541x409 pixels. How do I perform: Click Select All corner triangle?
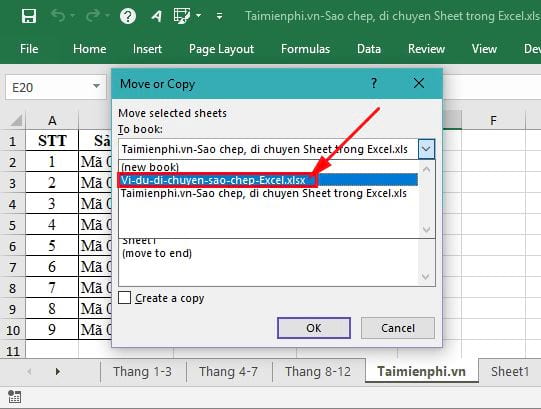16,120
